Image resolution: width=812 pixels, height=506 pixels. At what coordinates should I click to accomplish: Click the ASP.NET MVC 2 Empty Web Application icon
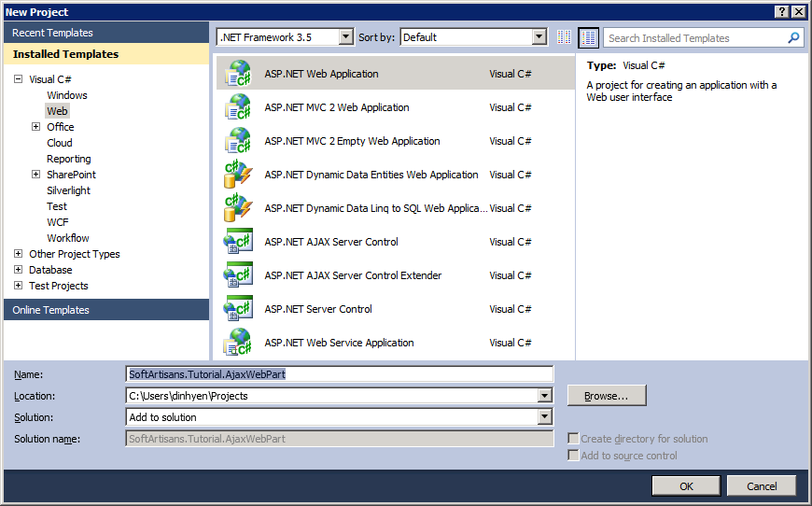[238, 140]
